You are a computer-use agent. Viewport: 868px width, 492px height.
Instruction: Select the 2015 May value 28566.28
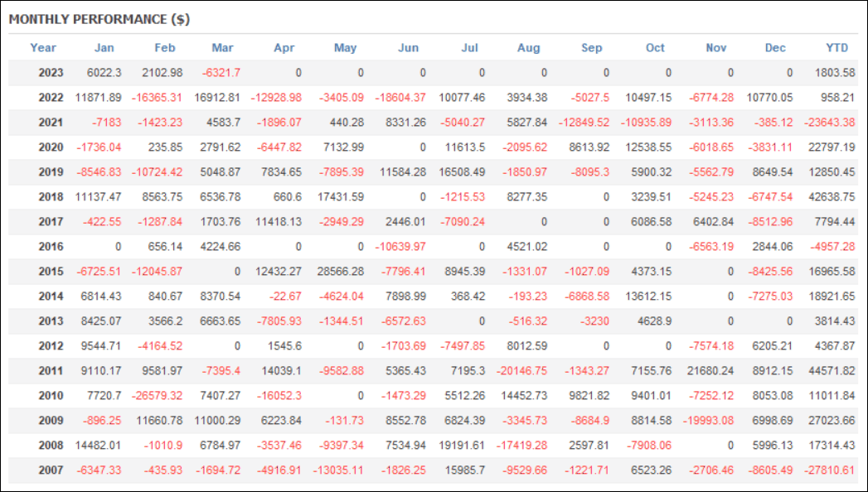click(341, 272)
